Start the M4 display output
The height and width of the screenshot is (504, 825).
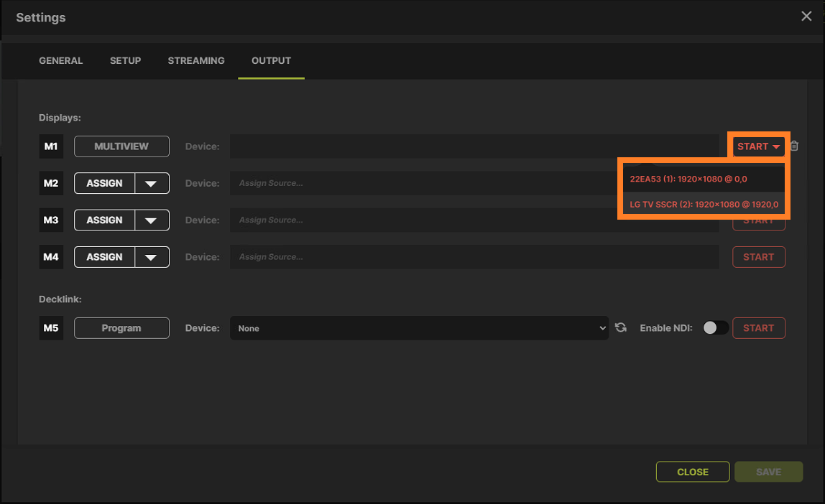click(758, 256)
